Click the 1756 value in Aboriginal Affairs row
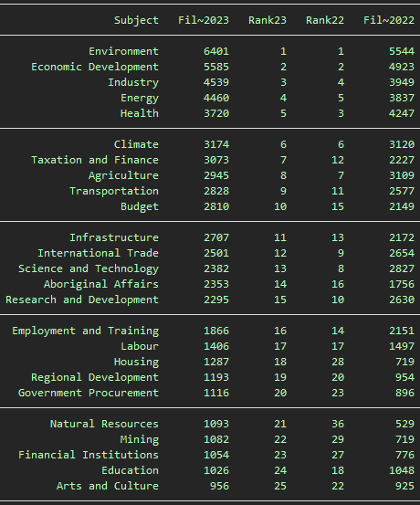This screenshot has height=505, width=420. pos(402,284)
